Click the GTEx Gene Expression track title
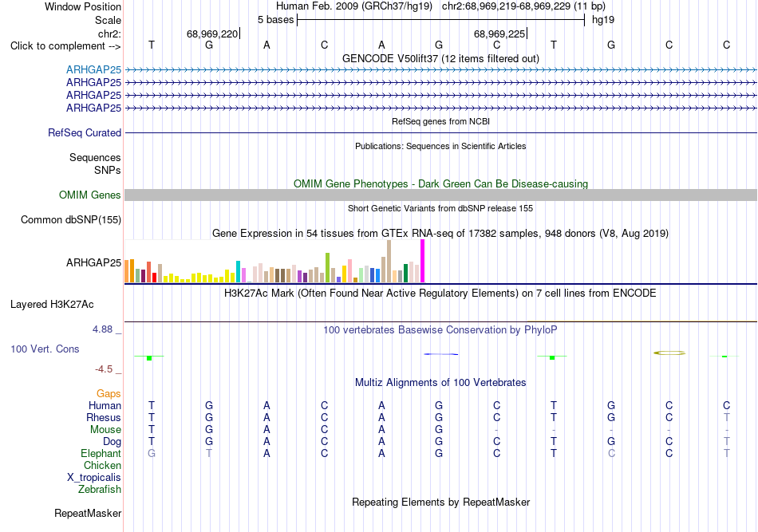The image size is (758, 532). [440, 234]
